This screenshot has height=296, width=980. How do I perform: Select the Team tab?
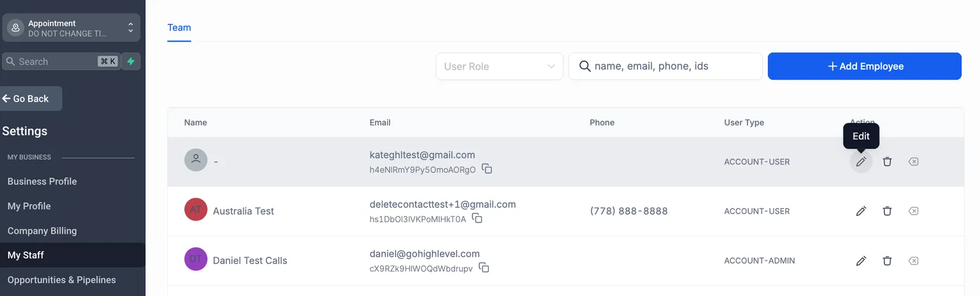179,28
